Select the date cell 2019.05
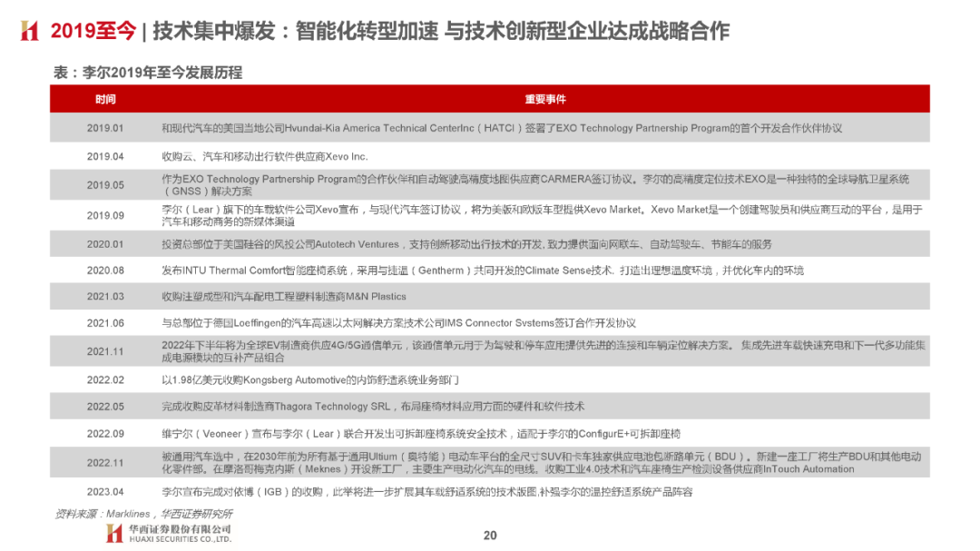 105,185
